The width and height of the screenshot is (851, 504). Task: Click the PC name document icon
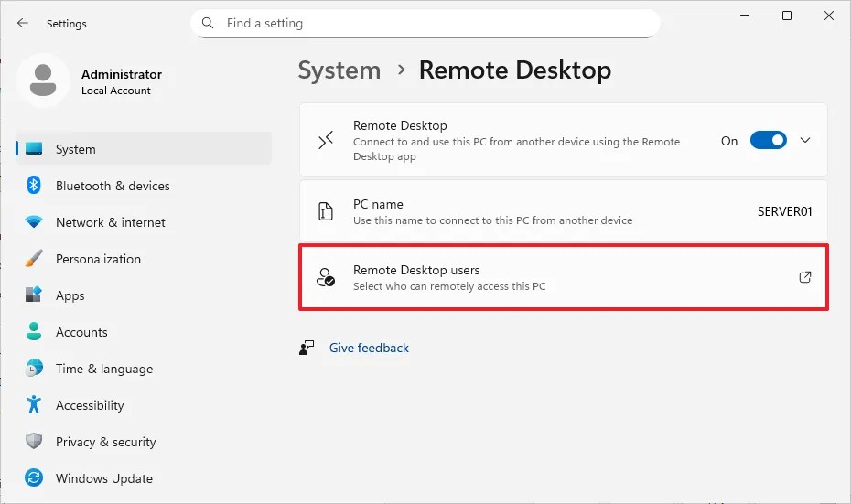tap(326, 211)
